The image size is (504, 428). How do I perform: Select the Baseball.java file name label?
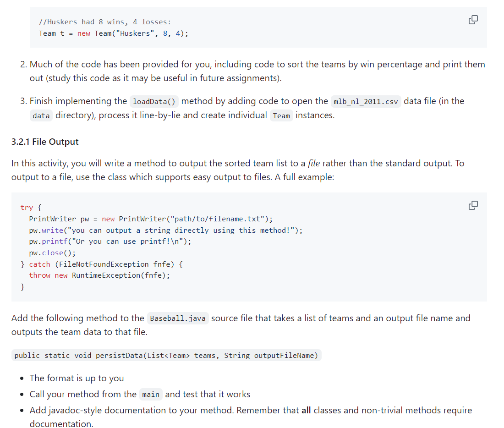(178, 318)
